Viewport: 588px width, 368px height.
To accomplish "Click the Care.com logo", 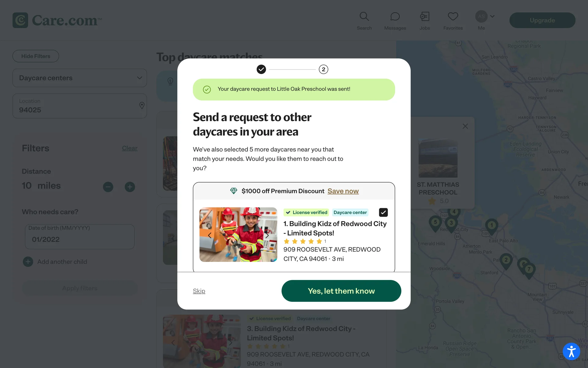I will click(57, 20).
